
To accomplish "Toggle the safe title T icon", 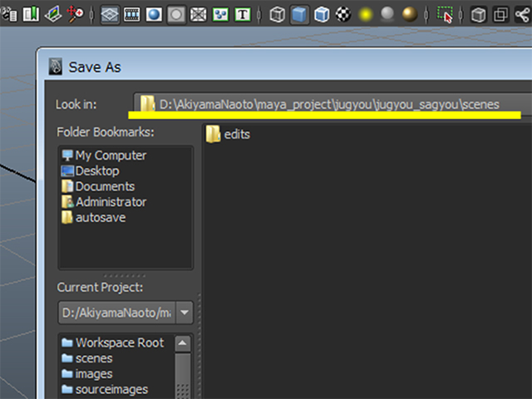I will (x=243, y=14).
